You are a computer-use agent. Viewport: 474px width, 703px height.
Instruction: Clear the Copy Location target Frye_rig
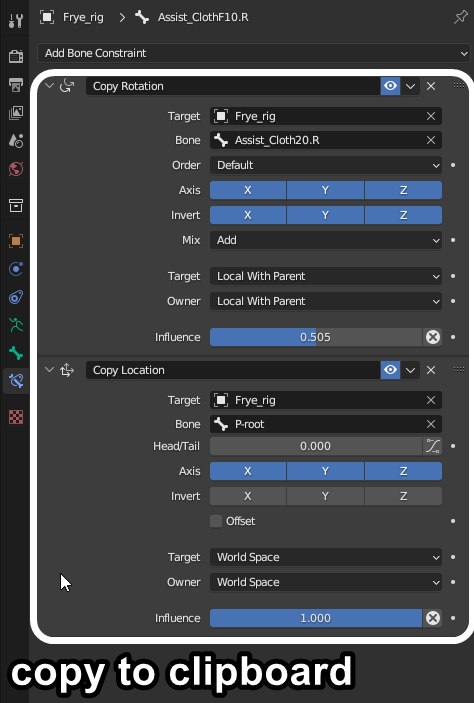[x=431, y=400]
